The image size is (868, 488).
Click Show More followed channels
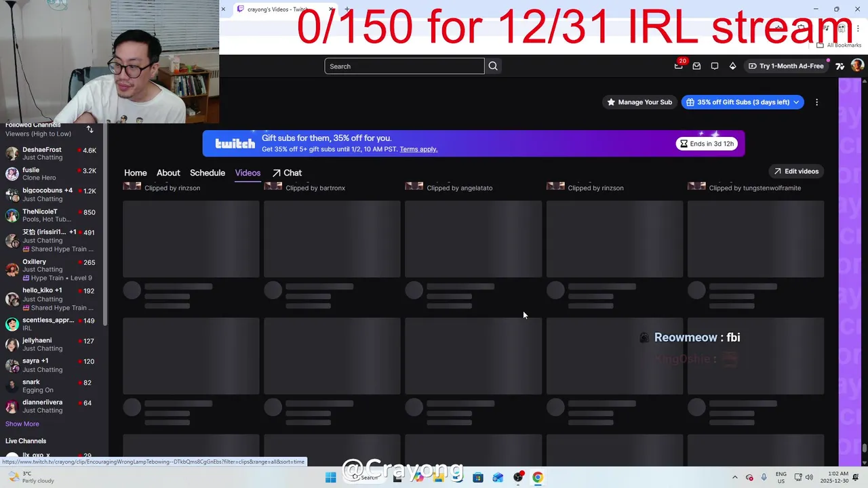click(x=22, y=424)
